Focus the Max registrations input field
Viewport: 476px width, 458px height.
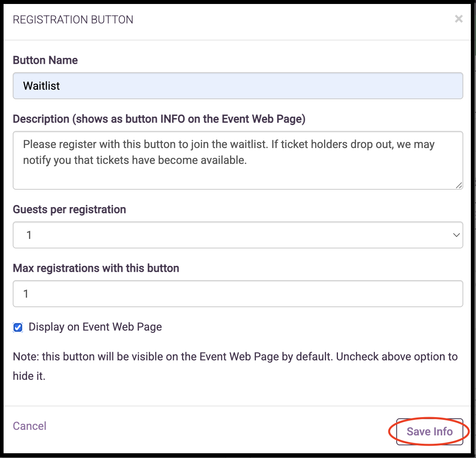click(238, 294)
